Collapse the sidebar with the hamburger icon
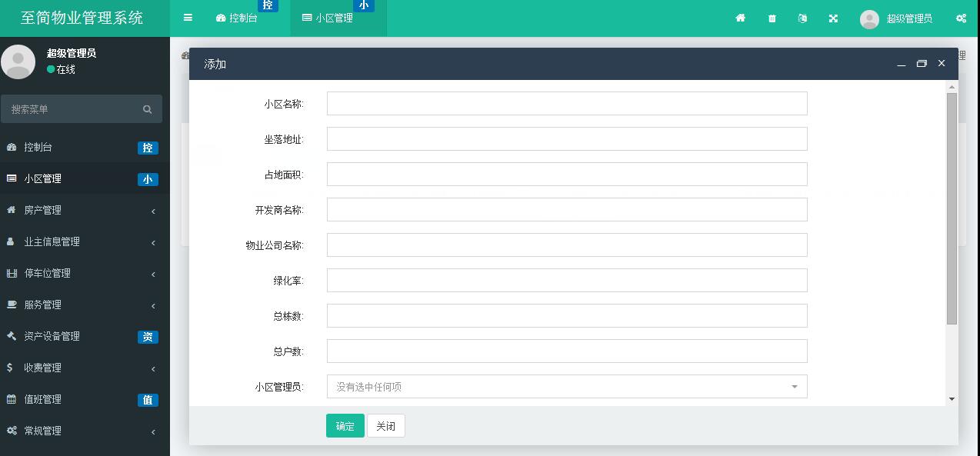 click(x=187, y=17)
